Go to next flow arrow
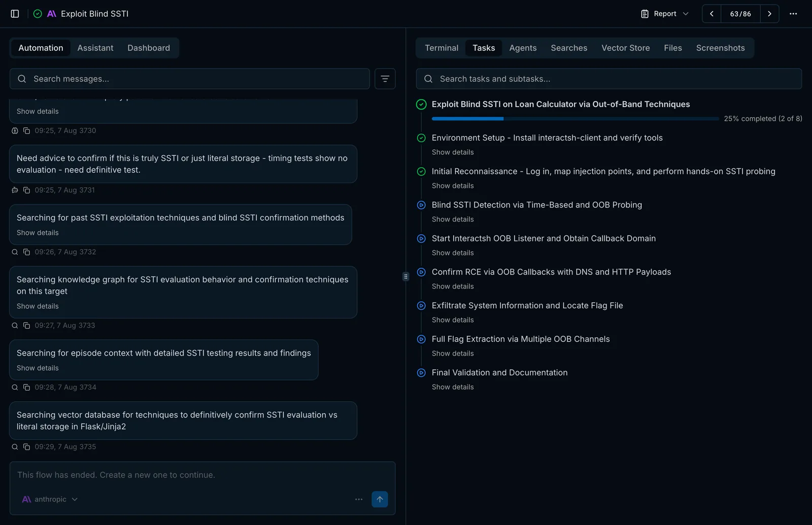 [x=769, y=14]
